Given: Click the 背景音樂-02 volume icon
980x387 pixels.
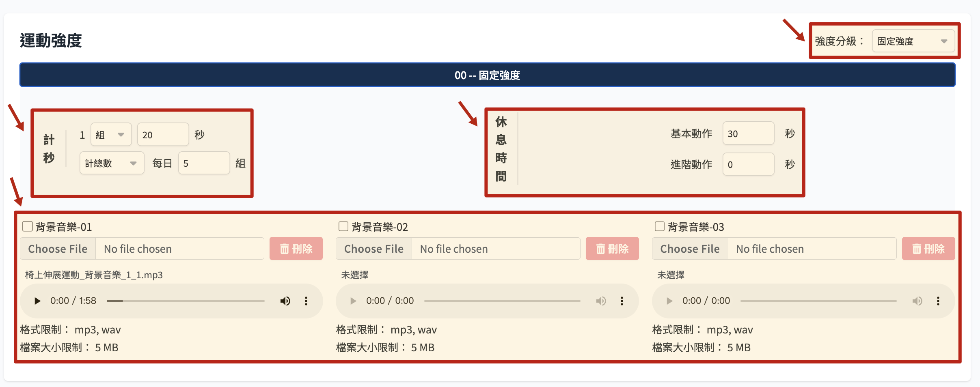Looking at the screenshot, I should 601,301.
